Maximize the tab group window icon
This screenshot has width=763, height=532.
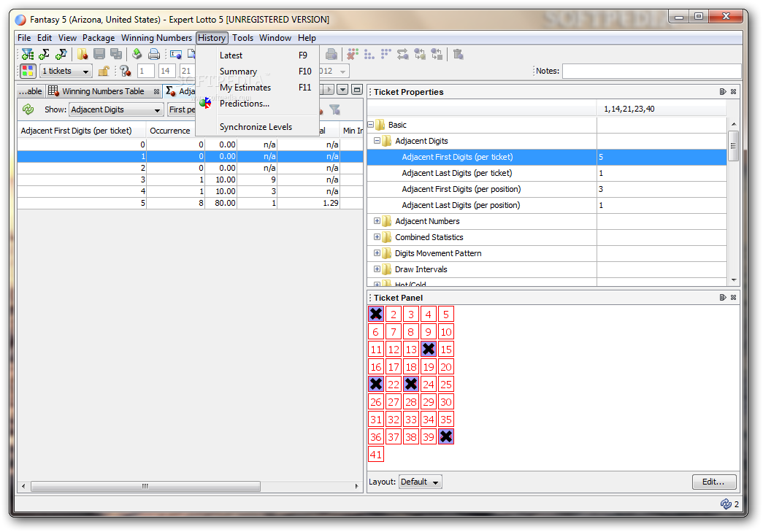pyautogui.click(x=357, y=90)
